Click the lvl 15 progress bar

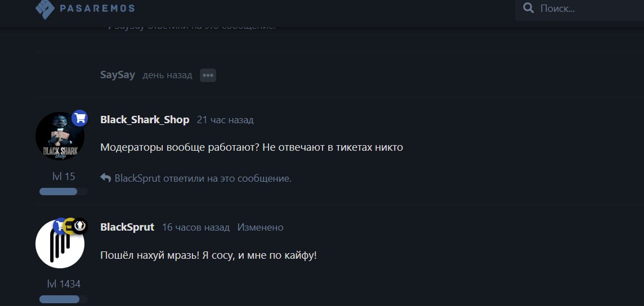[x=63, y=192]
